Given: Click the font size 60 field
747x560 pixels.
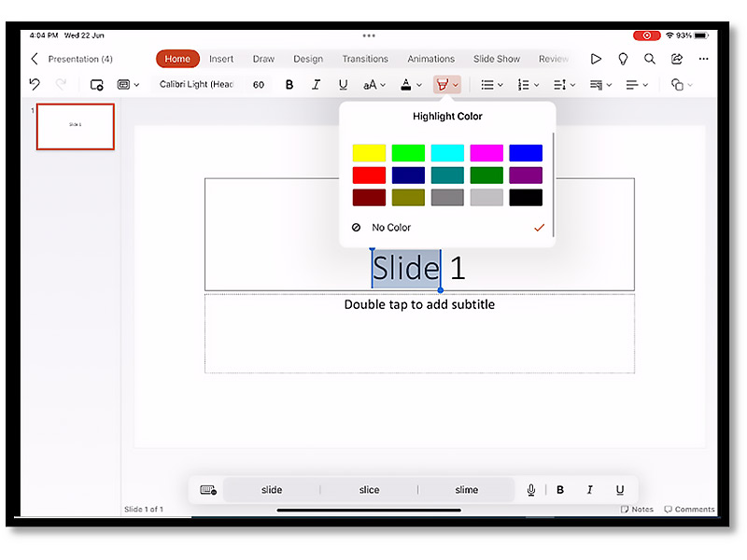Looking at the screenshot, I should coord(259,85).
